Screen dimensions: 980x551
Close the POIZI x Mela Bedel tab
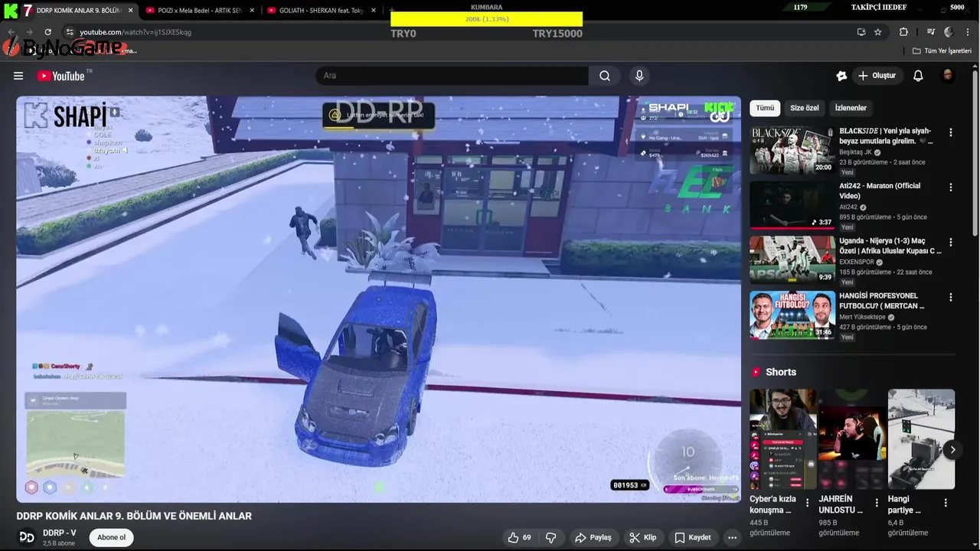point(252,11)
